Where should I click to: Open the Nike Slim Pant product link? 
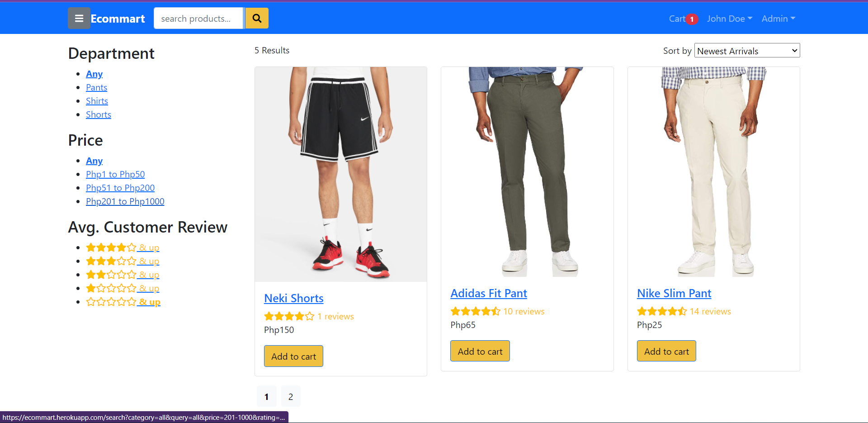coord(674,294)
